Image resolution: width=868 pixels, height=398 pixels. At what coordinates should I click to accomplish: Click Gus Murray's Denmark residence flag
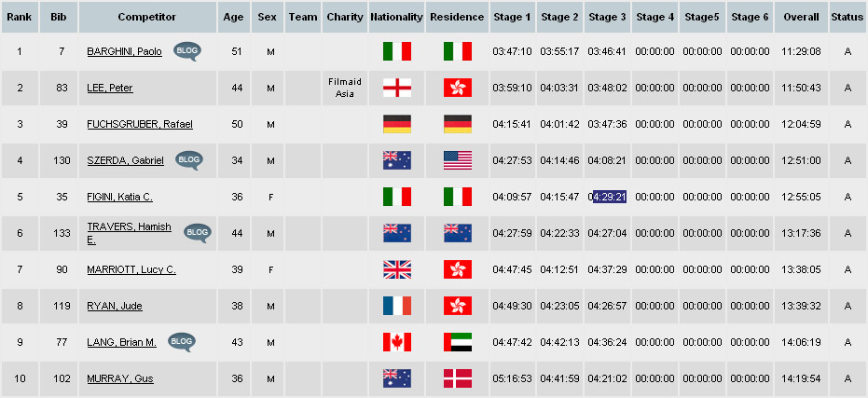click(x=457, y=378)
